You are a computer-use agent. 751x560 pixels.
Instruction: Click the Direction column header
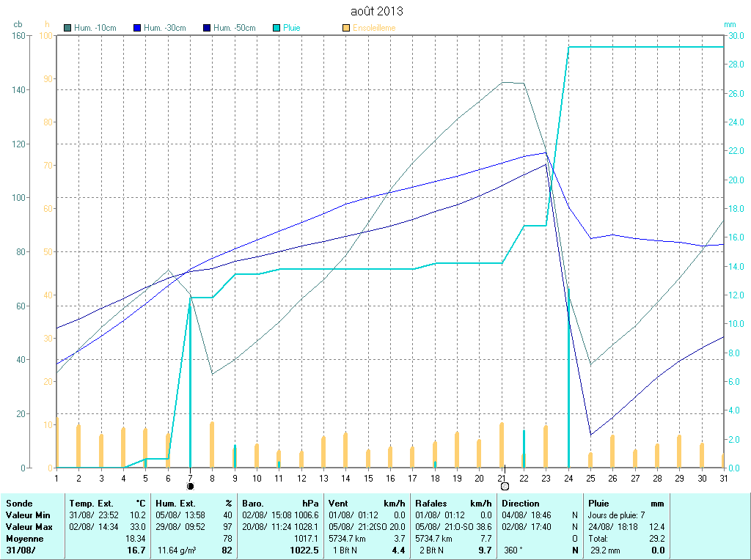pyautogui.click(x=521, y=504)
